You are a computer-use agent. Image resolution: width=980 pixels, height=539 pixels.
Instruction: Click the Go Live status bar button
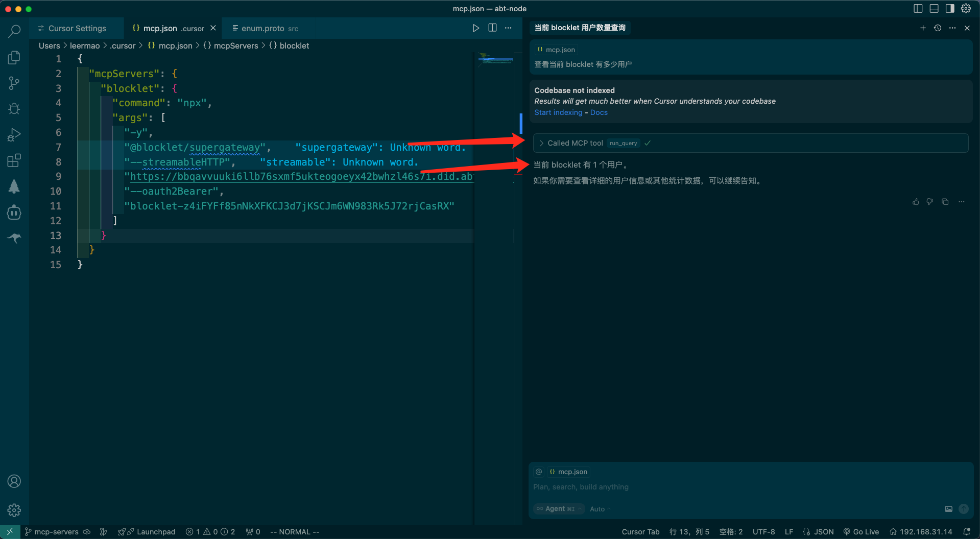tap(862, 532)
